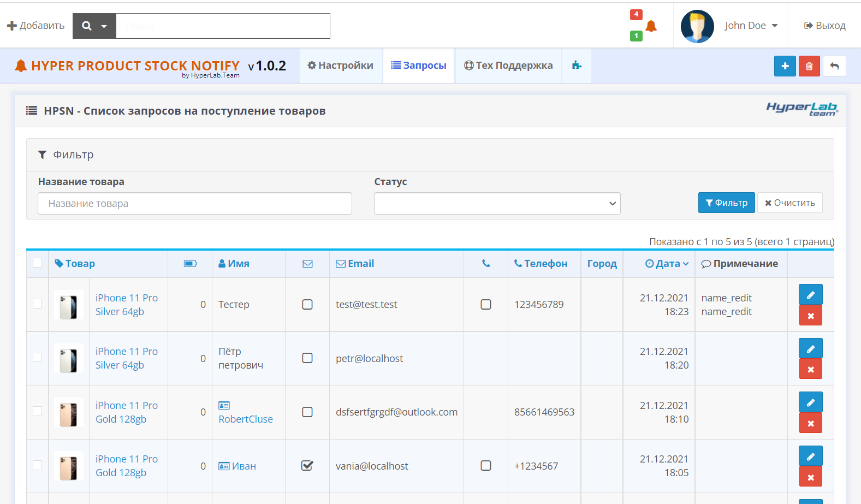Uncheck email notified checkbox for vania@localhost
Viewport: 861px width, 504px height.
click(x=307, y=466)
